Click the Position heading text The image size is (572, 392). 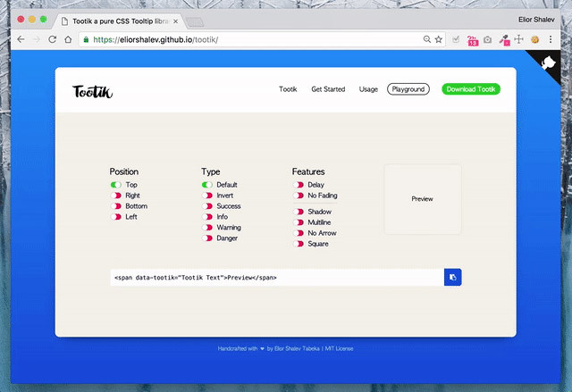[124, 171]
